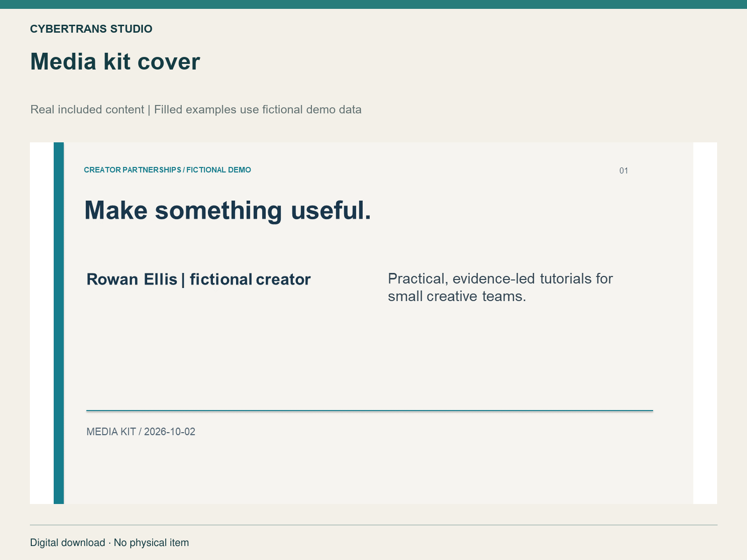Select the 'Make something useful.' headline
Image resolution: width=747 pixels, height=560 pixels.
(227, 210)
